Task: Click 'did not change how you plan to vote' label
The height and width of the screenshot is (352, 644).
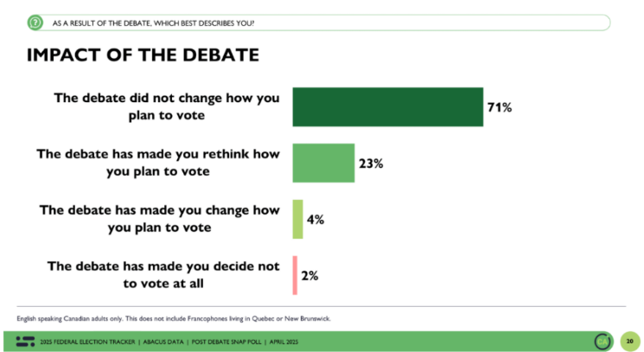Action: coord(167,106)
